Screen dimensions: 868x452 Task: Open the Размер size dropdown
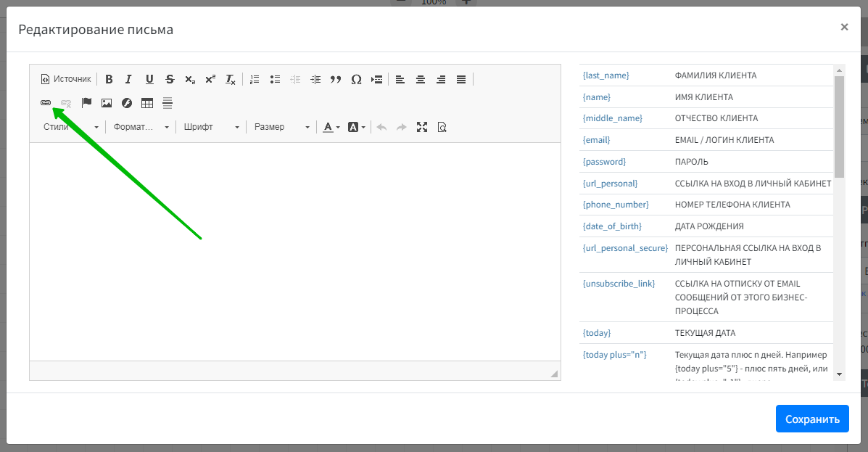point(281,127)
